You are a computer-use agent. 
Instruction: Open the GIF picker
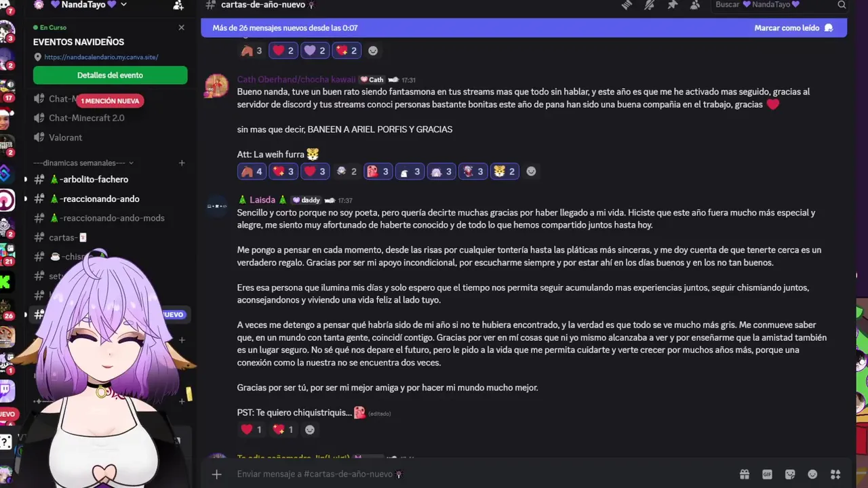pyautogui.click(x=767, y=474)
